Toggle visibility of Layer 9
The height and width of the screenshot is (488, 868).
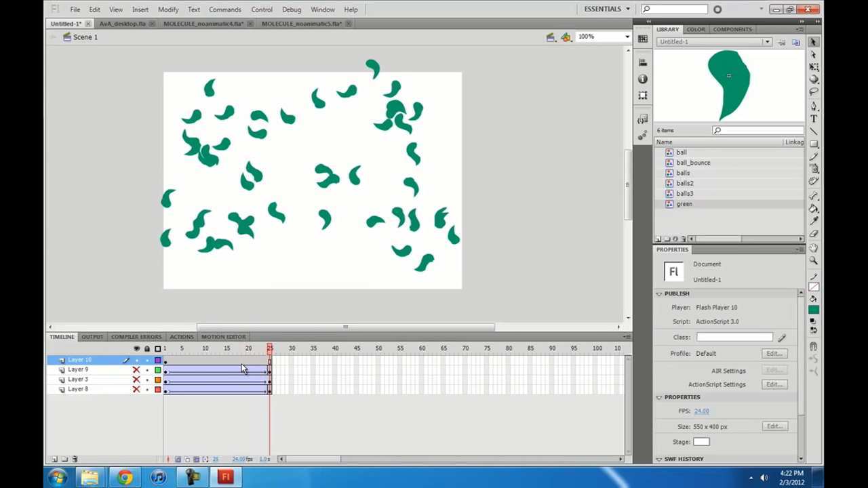click(136, 370)
